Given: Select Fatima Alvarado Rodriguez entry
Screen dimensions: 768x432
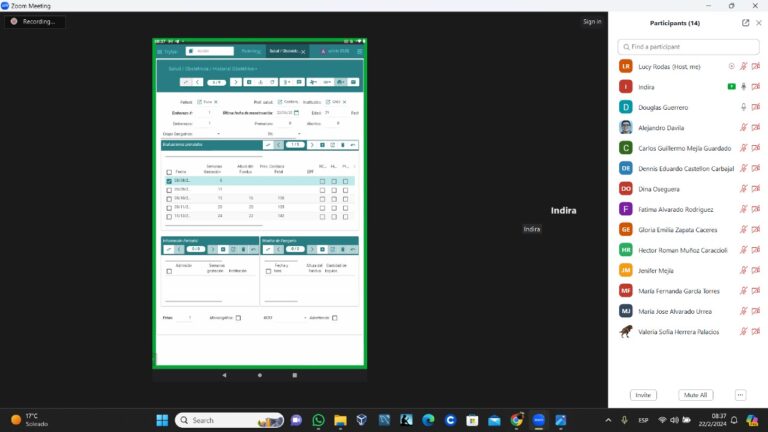Looking at the screenshot, I should pyautogui.click(x=688, y=209).
